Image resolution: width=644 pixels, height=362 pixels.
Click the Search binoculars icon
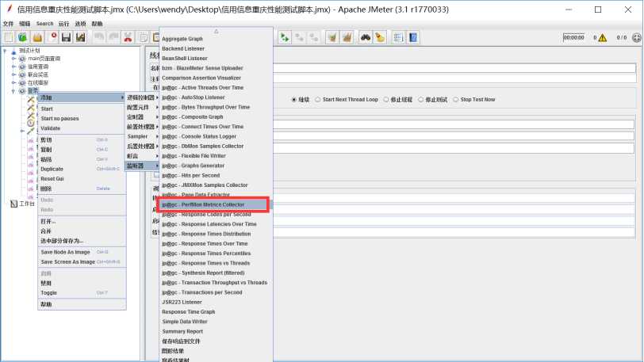365,38
